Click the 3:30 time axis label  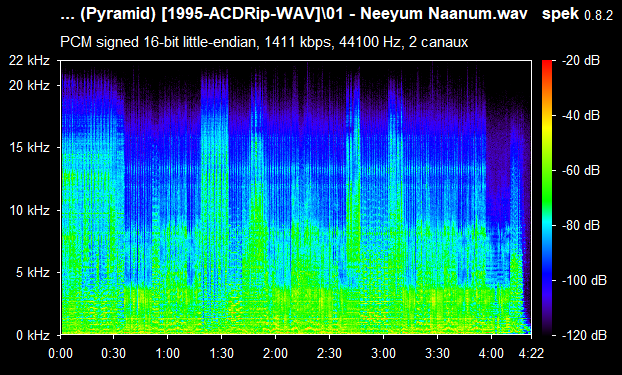click(437, 353)
